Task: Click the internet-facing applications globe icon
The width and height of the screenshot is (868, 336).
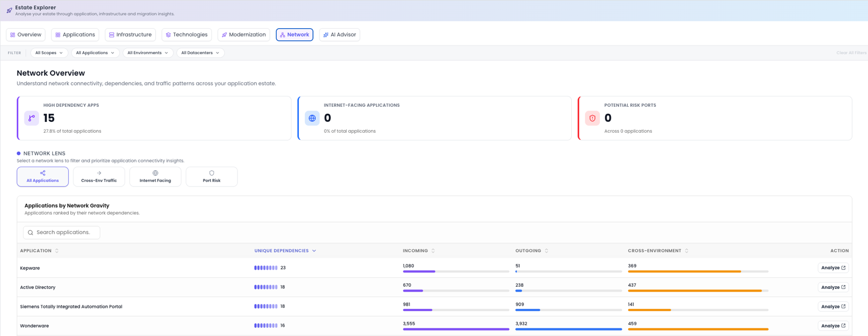Action: pyautogui.click(x=312, y=118)
